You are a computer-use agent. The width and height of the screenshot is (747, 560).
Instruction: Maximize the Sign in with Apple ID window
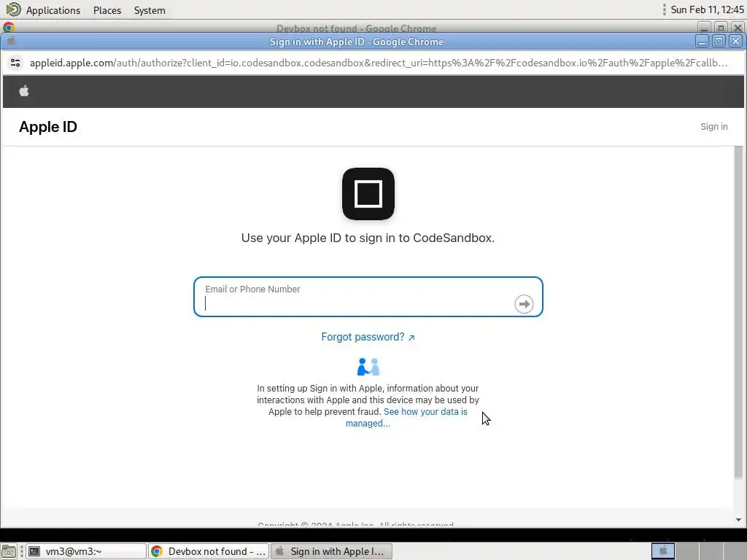tap(719, 42)
